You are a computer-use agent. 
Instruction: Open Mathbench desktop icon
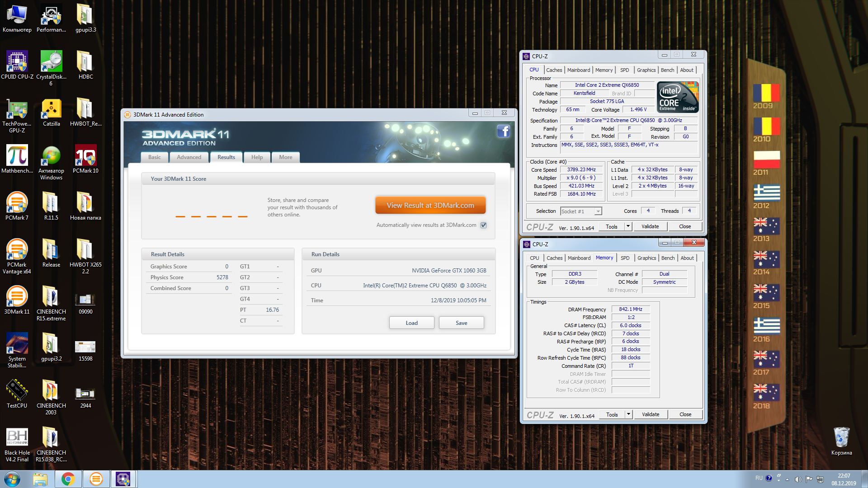pos(17,160)
